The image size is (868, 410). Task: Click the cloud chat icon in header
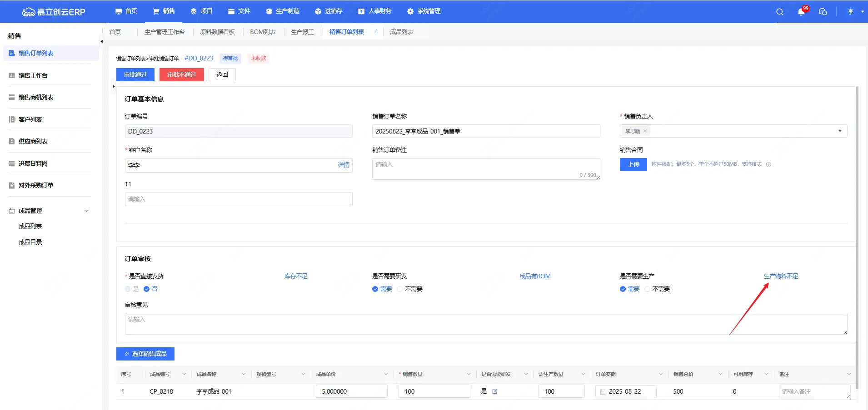pos(823,12)
